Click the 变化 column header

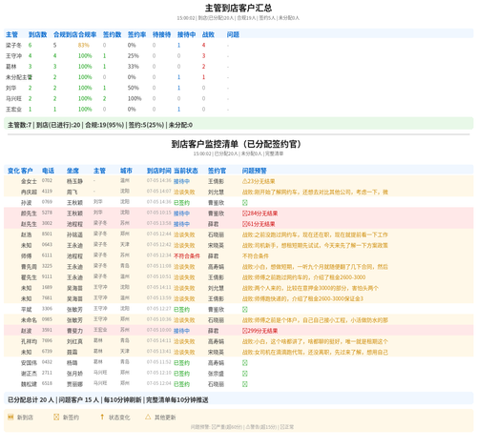[13, 171]
